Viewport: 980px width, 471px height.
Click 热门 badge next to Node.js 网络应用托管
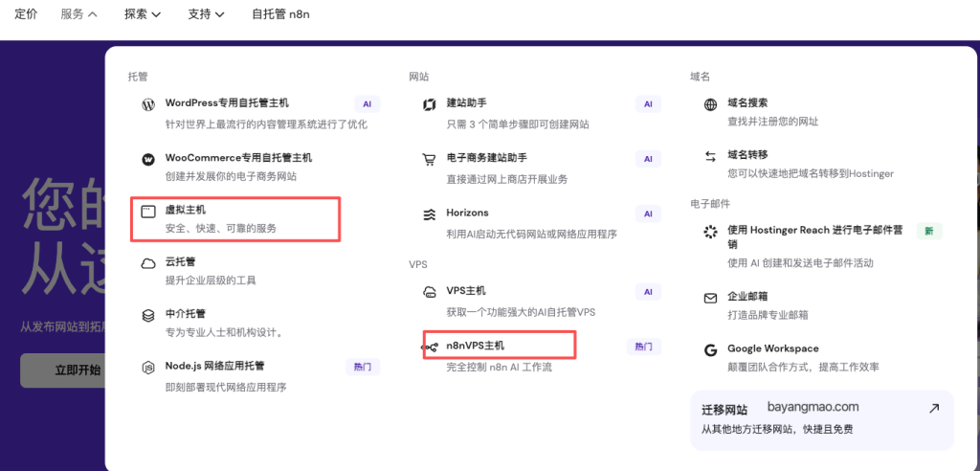(x=363, y=368)
